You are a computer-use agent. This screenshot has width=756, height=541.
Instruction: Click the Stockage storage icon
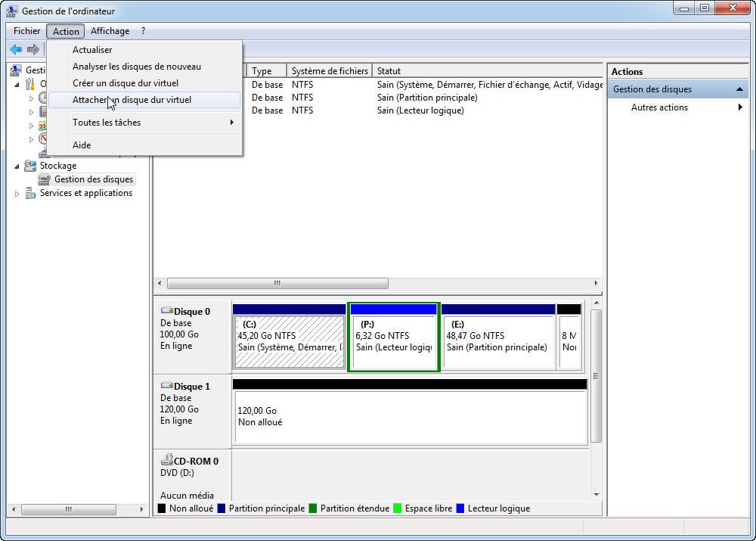click(x=30, y=166)
